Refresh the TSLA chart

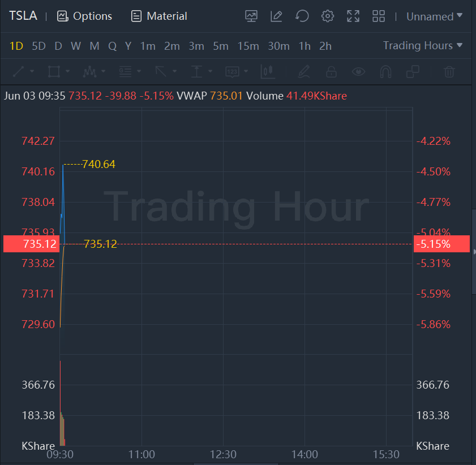(302, 16)
